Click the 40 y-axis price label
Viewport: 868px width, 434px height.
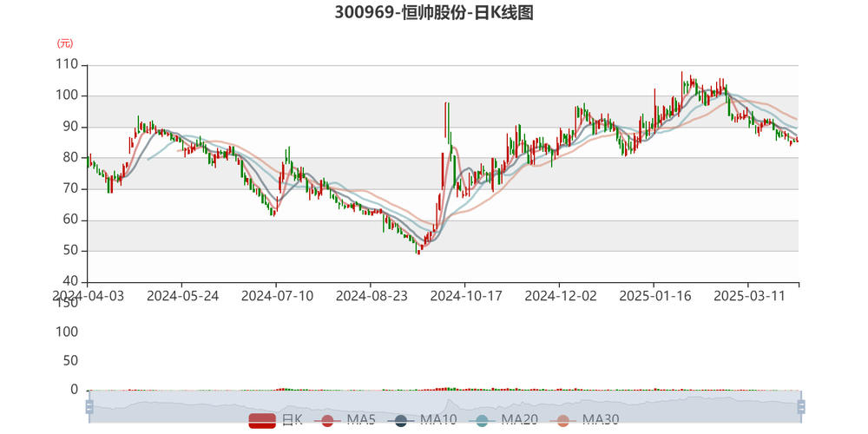tap(71, 282)
